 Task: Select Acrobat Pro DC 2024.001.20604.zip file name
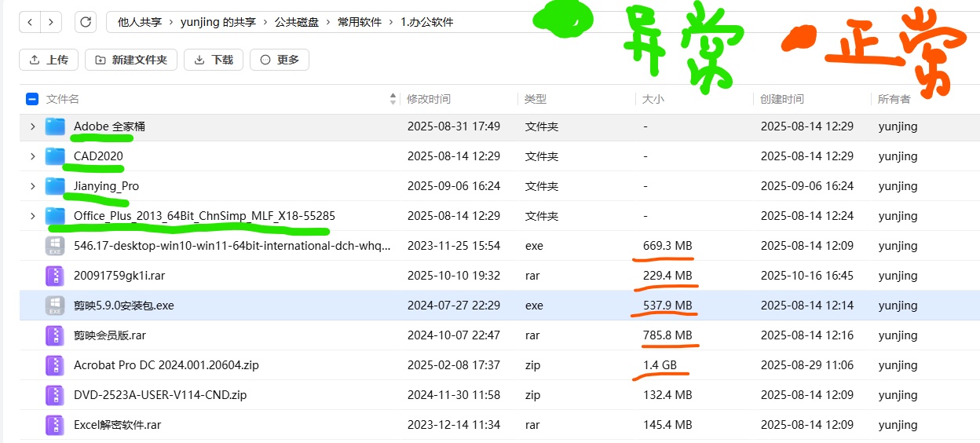coord(166,365)
